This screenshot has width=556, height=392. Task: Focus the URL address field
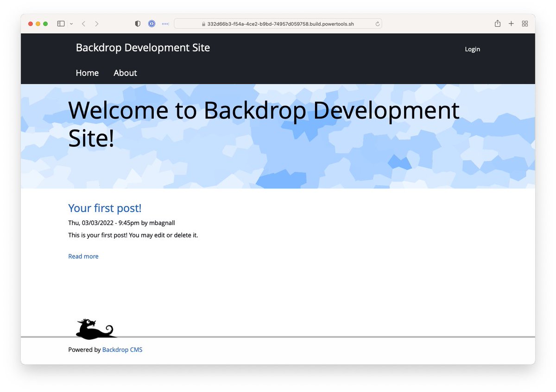point(278,24)
